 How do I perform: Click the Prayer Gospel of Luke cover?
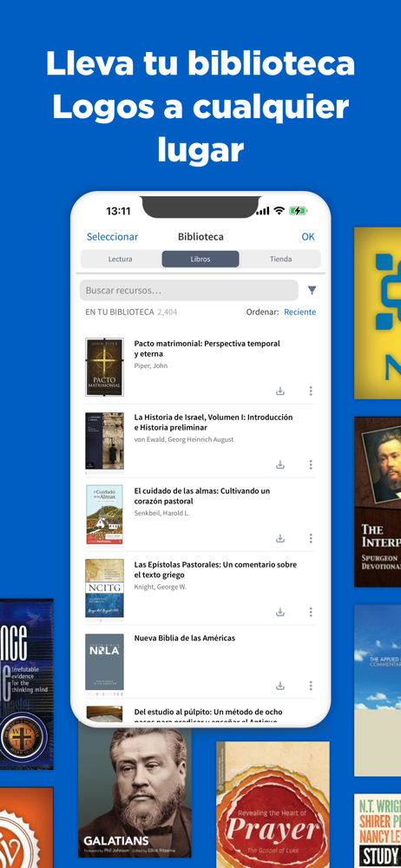click(273, 805)
